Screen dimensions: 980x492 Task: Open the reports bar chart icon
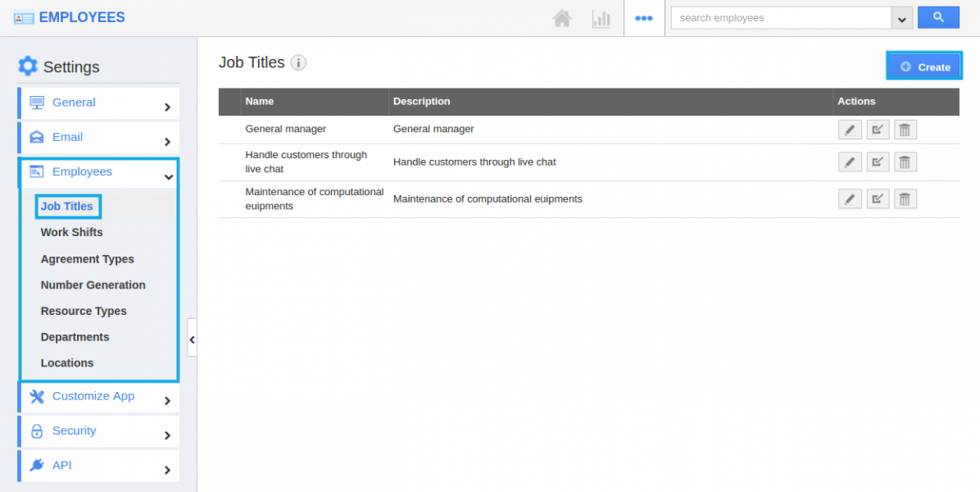coord(601,18)
